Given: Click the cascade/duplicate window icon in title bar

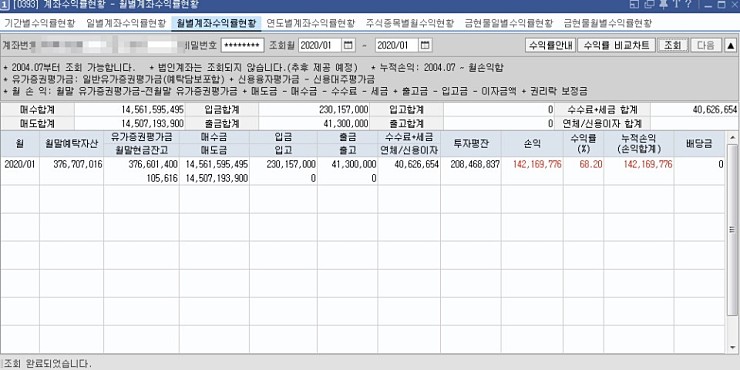Looking at the screenshot, I should coord(649,4).
